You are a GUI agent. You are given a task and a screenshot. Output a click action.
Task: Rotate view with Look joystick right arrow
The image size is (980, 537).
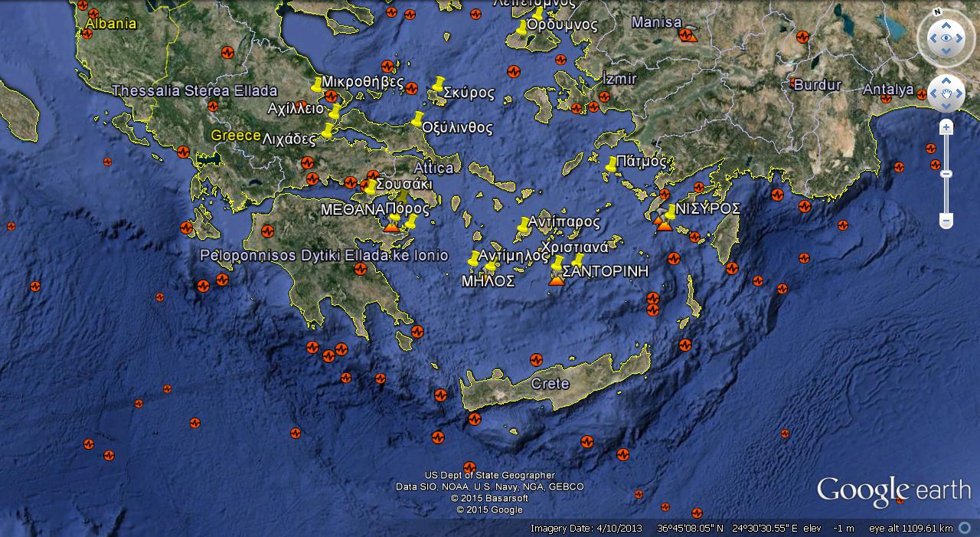[x=961, y=38]
